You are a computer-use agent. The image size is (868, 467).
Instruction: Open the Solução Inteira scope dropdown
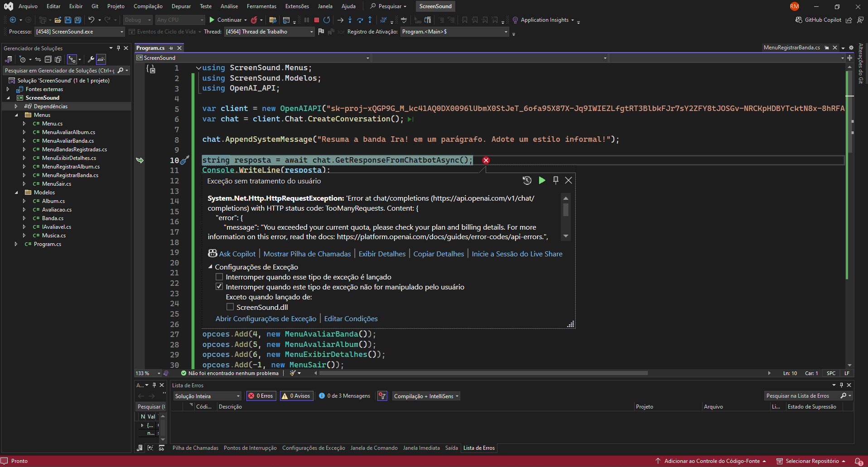(207, 396)
